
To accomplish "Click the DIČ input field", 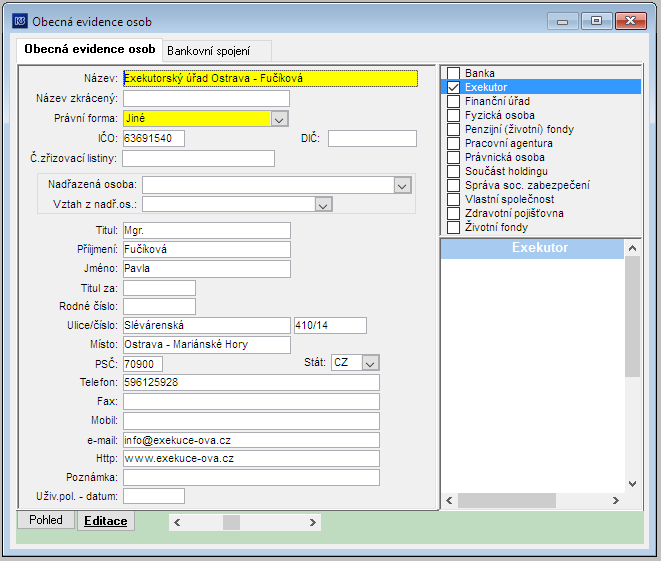I will (372, 138).
